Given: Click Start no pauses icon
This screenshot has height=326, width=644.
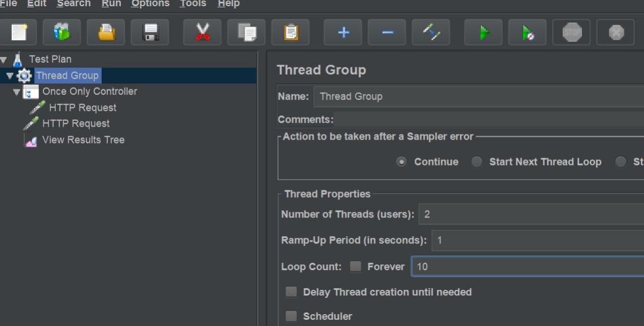Looking at the screenshot, I should [528, 32].
